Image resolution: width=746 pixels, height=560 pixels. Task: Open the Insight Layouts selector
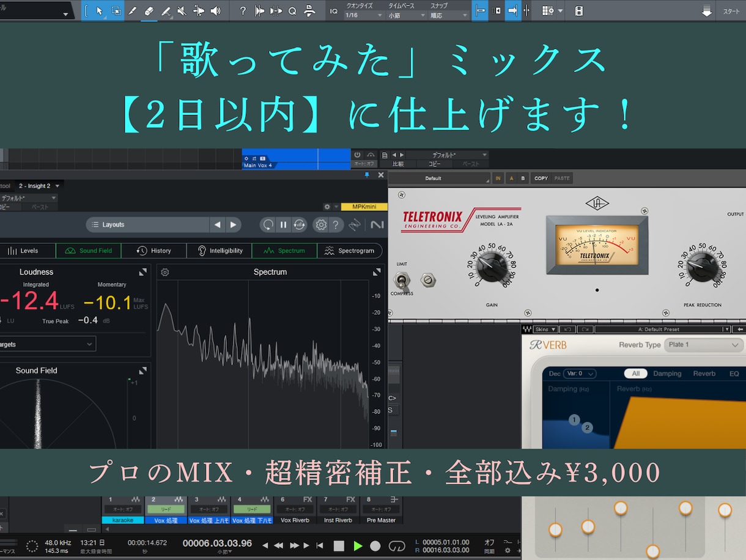pyautogui.click(x=147, y=224)
